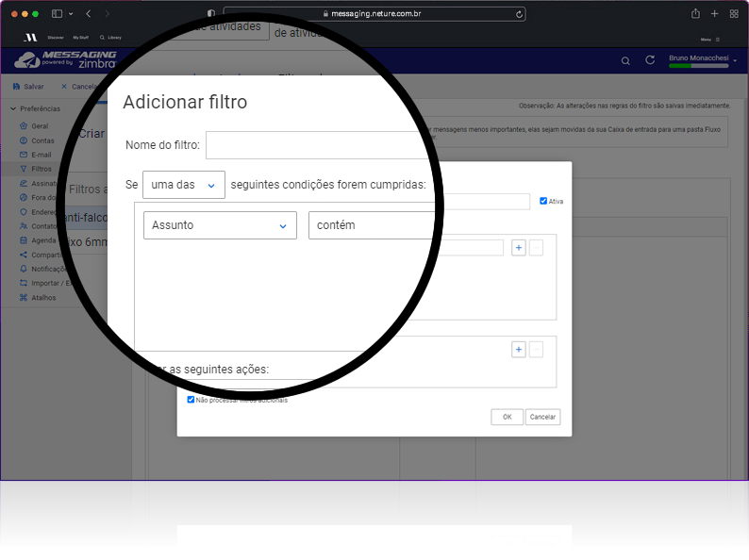Click the add action plus button
This screenshot has height=560, width=749.
click(518, 350)
